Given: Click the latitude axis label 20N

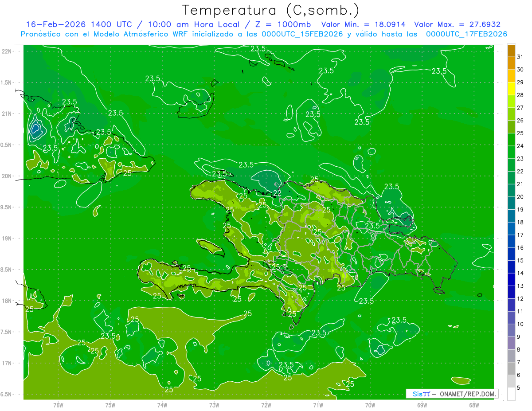Looking at the screenshot, I should (x=8, y=176).
